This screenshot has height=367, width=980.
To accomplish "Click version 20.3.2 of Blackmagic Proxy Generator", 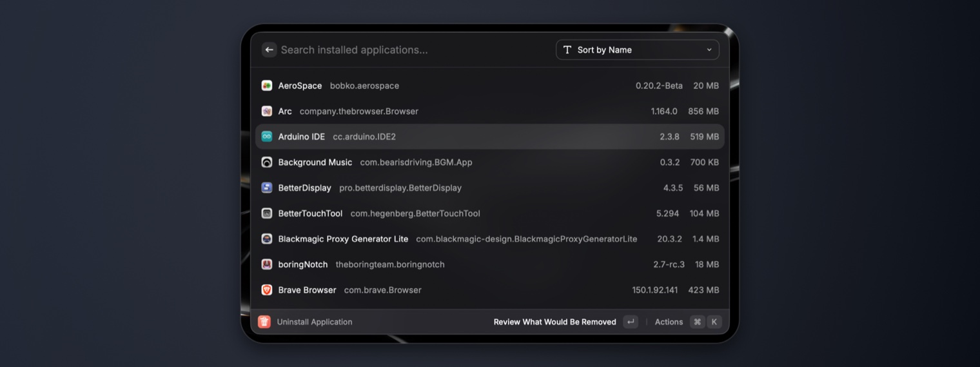I will pos(670,239).
